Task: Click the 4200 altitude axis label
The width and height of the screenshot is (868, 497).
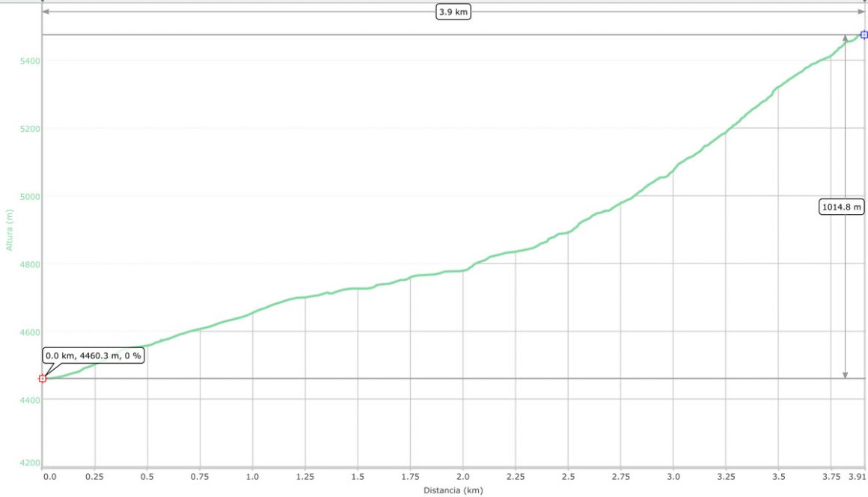Action: 30,463
